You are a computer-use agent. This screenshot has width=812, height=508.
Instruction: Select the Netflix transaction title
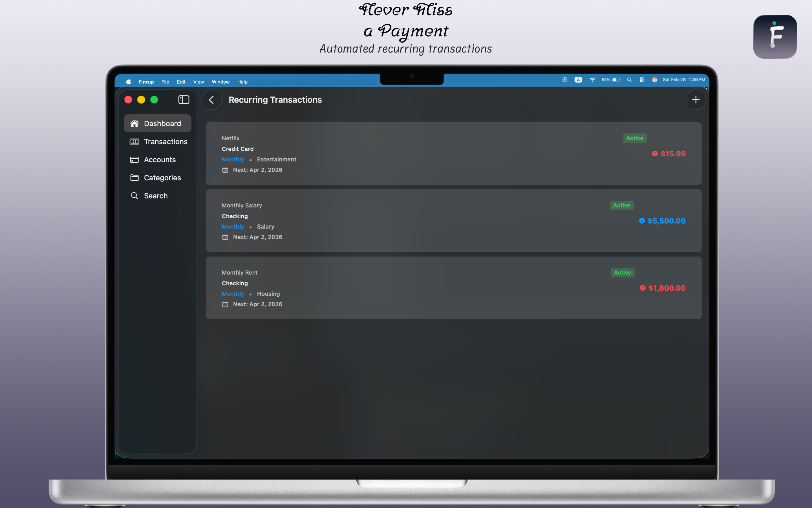pyautogui.click(x=231, y=138)
